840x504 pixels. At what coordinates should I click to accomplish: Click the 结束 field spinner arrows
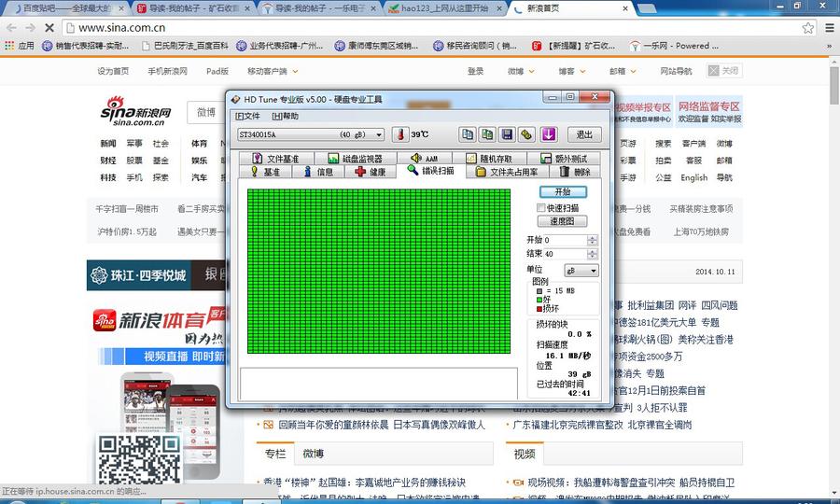pos(592,254)
